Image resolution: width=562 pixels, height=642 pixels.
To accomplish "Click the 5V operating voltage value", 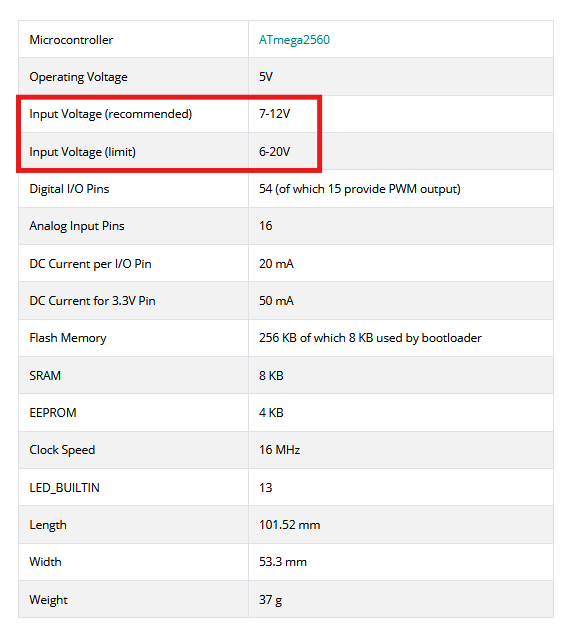I will tap(266, 77).
